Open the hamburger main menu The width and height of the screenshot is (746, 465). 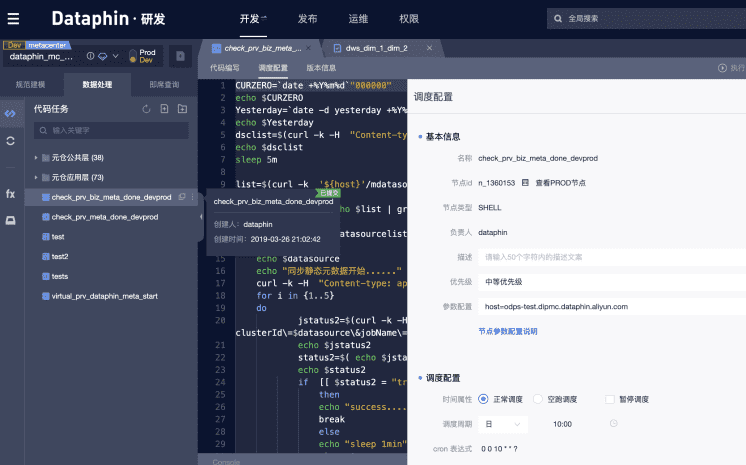coord(13,19)
